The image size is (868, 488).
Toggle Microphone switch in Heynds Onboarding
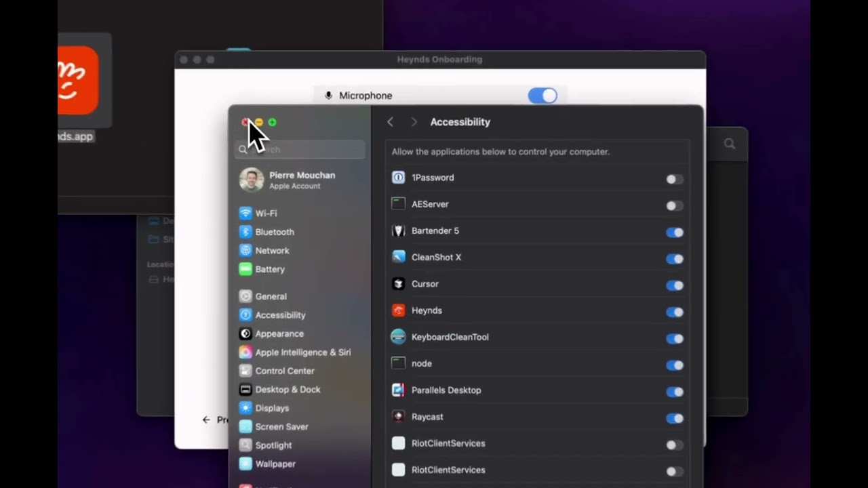click(x=542, y=96)
